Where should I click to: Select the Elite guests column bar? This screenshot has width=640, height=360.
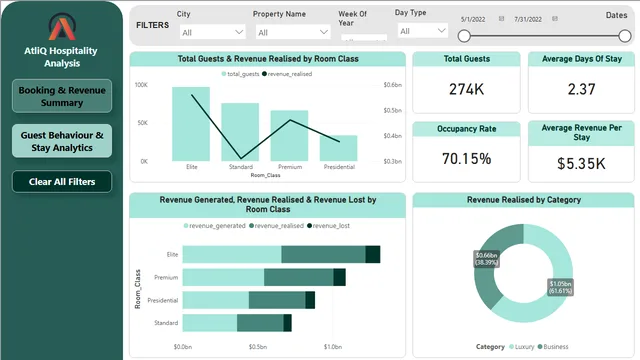coord(191,124)
